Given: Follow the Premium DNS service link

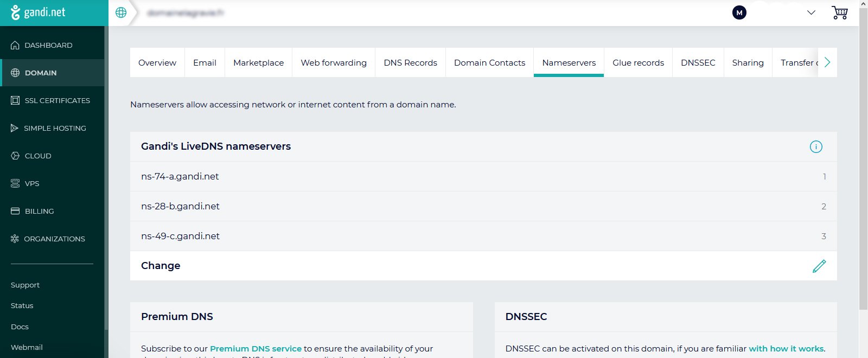Looking at the screenshot, I should (256, 349).
